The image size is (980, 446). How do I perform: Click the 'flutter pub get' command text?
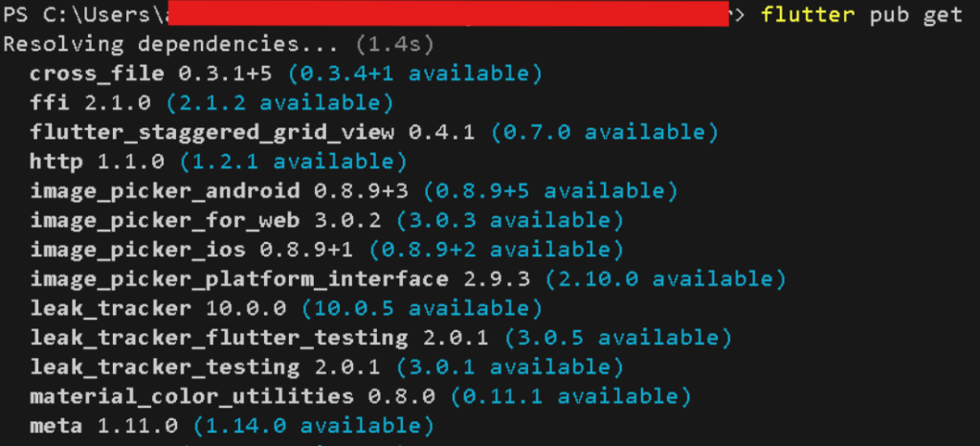point(861,15)
